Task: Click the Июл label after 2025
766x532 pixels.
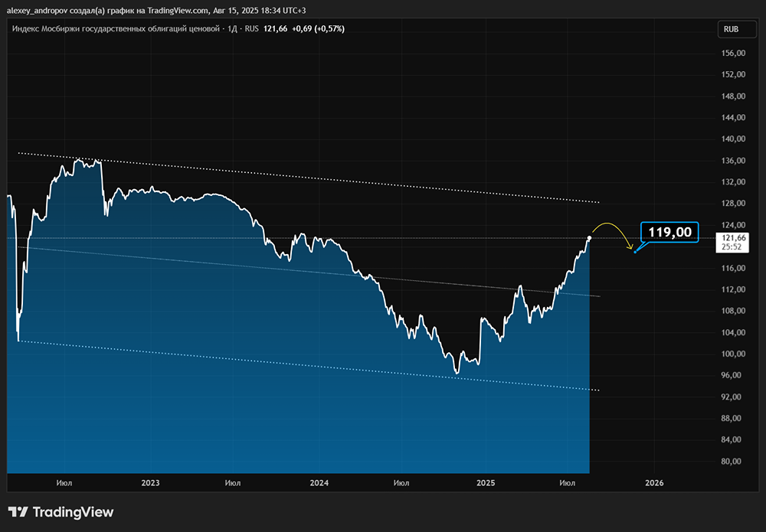Action: (x=567, y=483)
